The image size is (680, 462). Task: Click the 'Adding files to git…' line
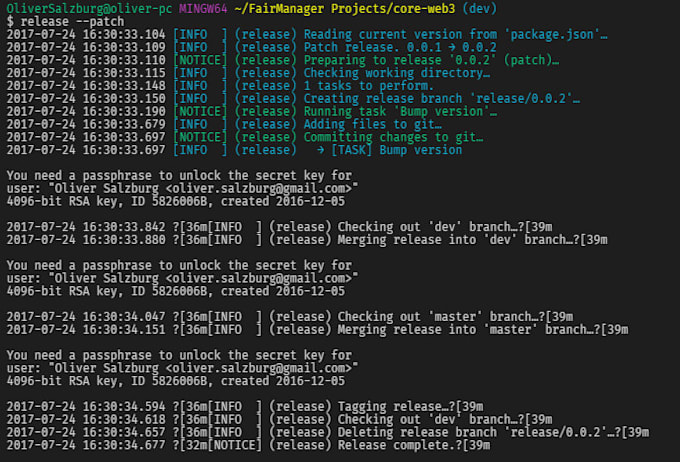224,124
